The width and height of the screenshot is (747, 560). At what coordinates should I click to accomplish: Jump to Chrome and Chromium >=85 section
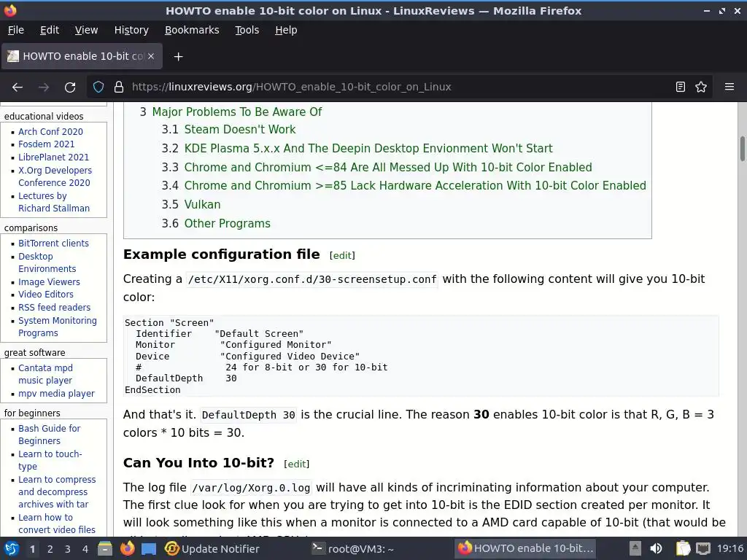415,186
